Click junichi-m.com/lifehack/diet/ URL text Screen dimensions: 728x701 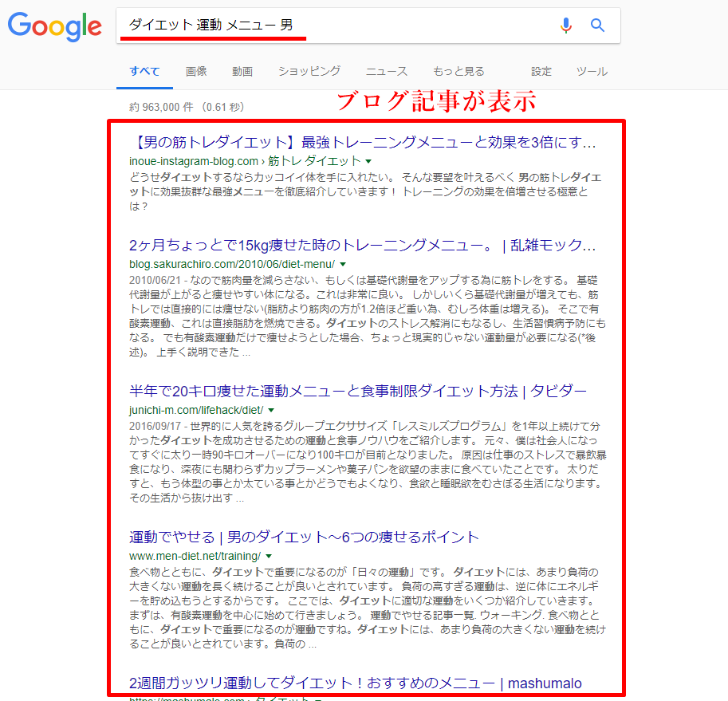[196, 410]
